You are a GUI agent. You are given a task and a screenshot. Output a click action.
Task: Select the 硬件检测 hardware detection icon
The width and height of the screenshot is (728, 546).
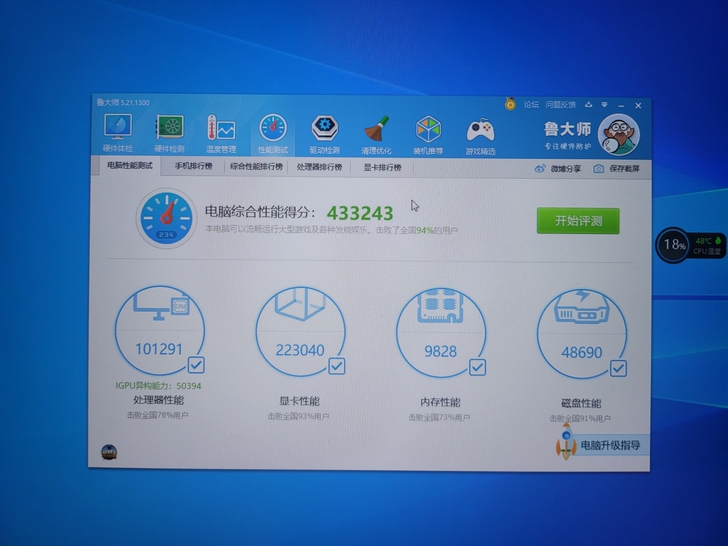pyautogui.click(x=169, y=131)
